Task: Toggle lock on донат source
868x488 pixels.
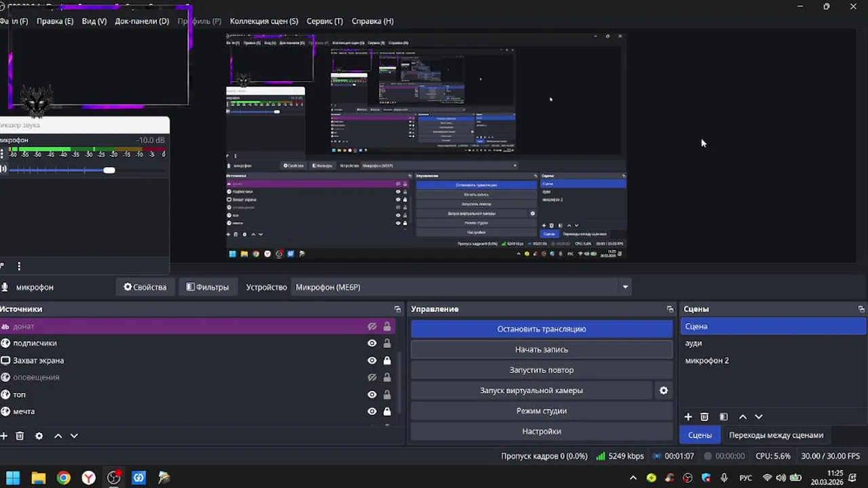Action: pos(387,326)
